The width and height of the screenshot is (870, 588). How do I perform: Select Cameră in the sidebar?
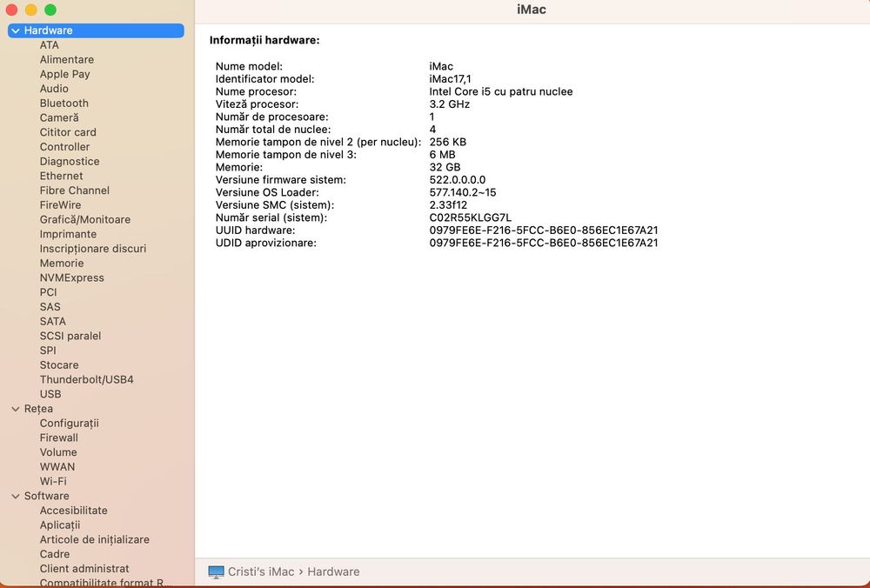59,117
